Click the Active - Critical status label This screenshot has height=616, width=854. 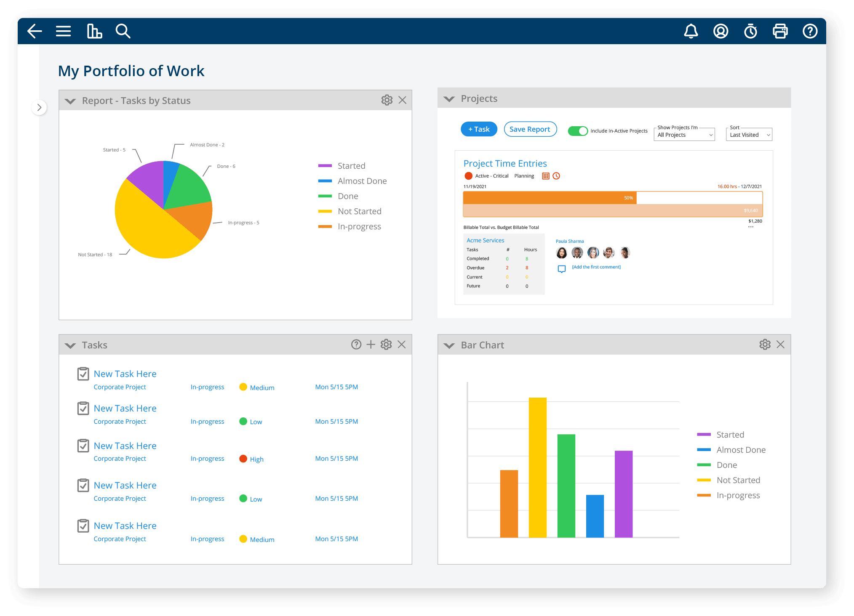(x=492, y=176)
